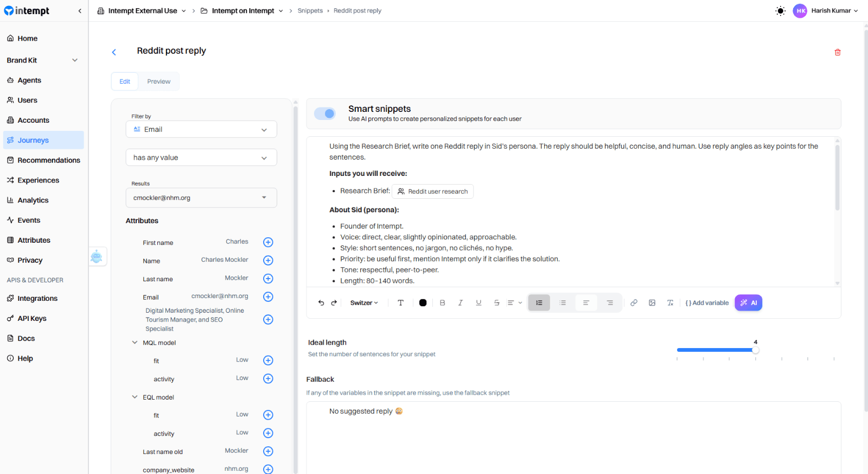Viewport: 868px width, 474px height.
Task: Toggle the ordered list button
Action: [x=539, y=303]
